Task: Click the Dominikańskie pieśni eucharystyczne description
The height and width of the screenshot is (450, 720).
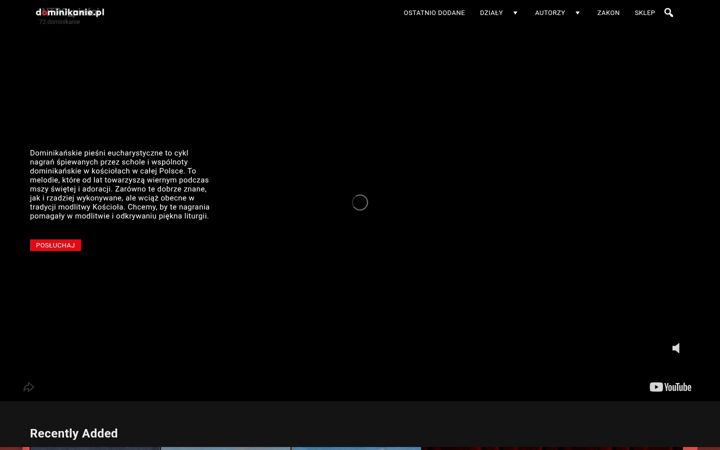Action: 120,184
